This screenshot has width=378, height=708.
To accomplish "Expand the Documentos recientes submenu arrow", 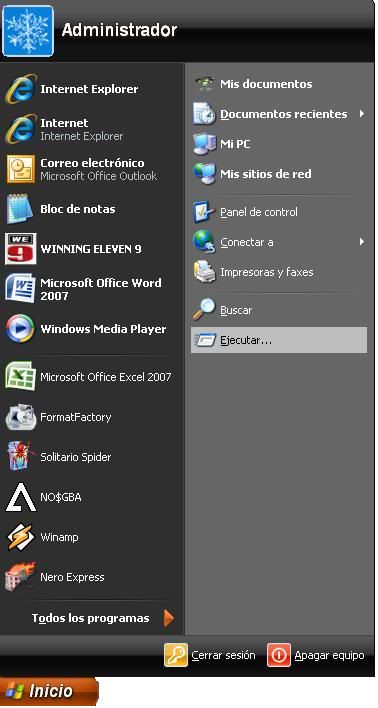I will pyautogui.click(x=362, y=114).
